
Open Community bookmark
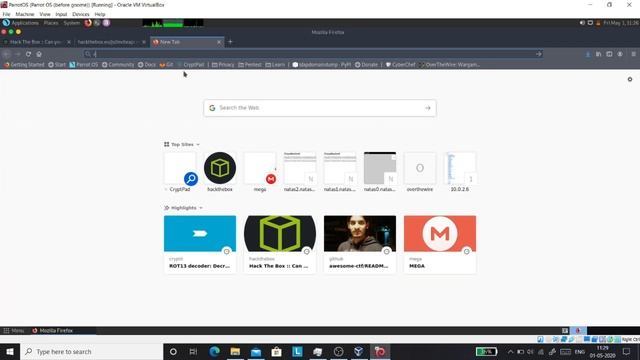[x=118, y=64]
